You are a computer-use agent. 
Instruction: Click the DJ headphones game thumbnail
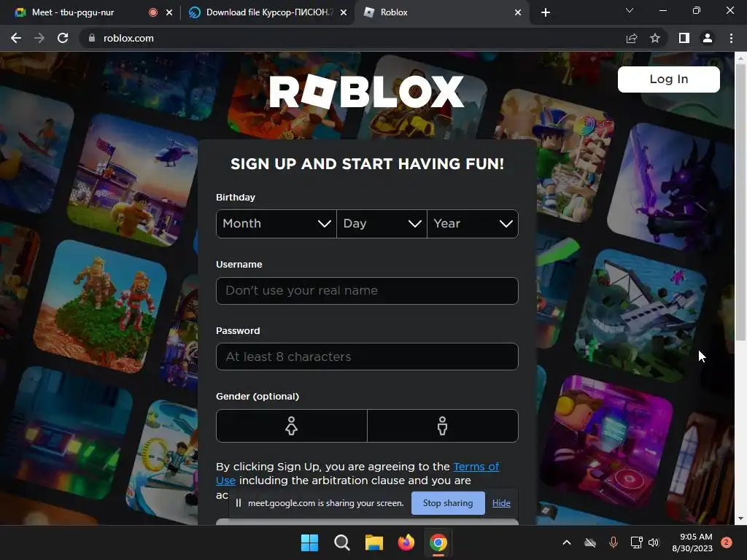608,443
